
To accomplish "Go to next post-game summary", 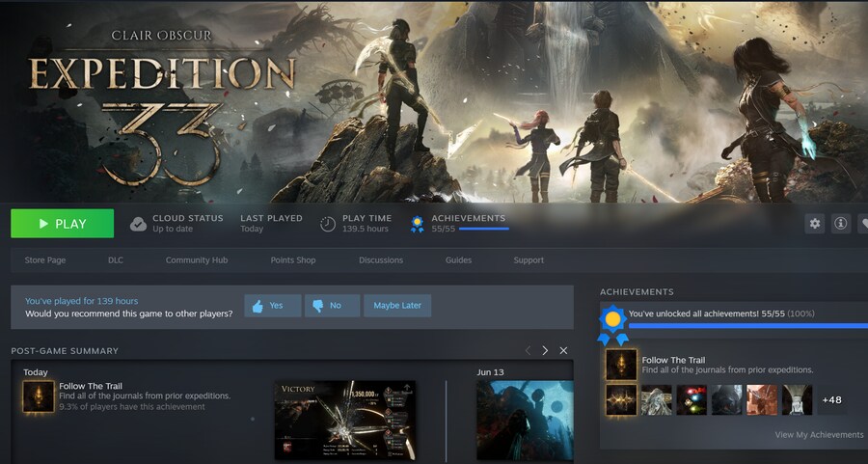I will 545,350.
